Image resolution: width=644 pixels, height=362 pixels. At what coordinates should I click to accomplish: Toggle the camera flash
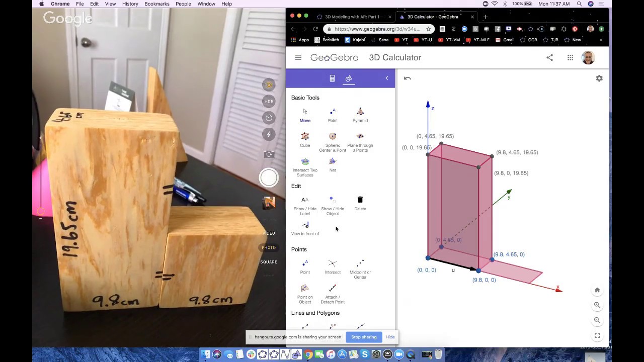pyautogui.click(x=269, y=134)
